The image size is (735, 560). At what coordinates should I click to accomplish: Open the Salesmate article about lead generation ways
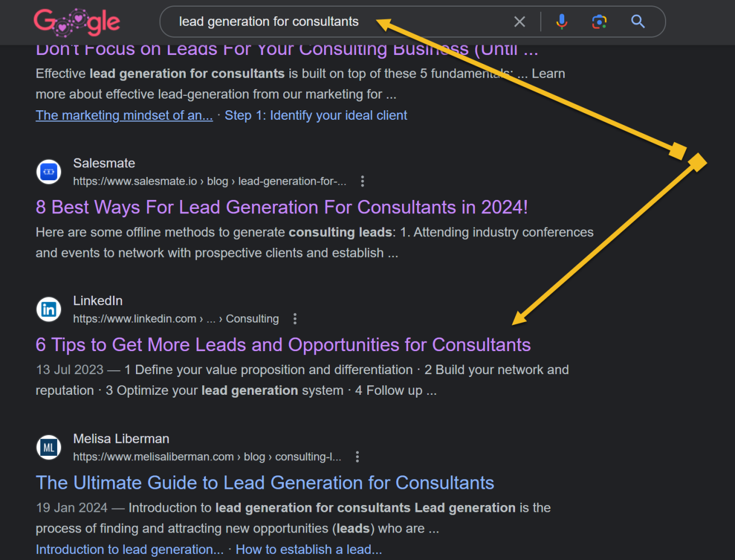click(282, 207)
